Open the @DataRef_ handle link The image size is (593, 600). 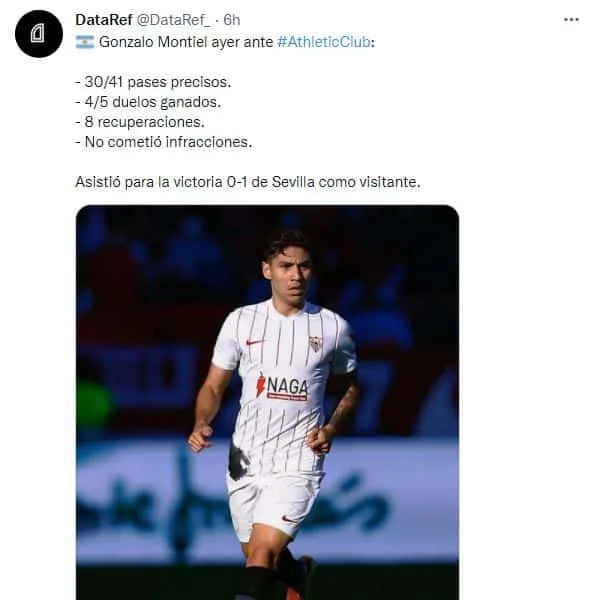173,20
